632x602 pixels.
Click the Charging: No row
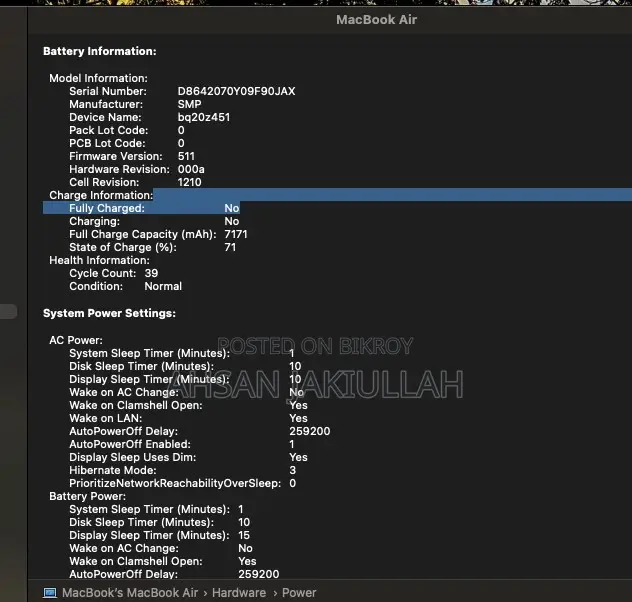[154, 221]
